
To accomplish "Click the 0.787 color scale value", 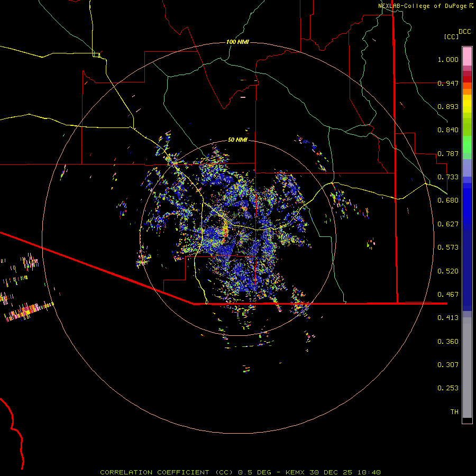I will coord(448,153).
